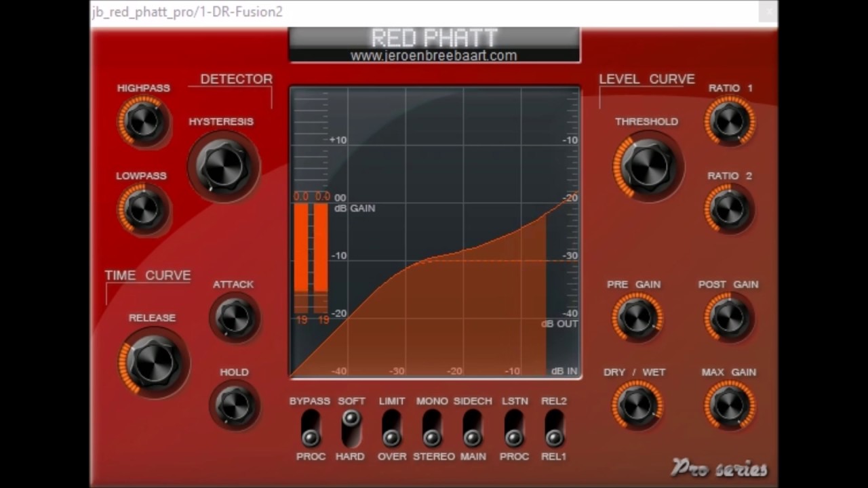Toggle the SIDECH / MAIN input switch

point(473,428)
